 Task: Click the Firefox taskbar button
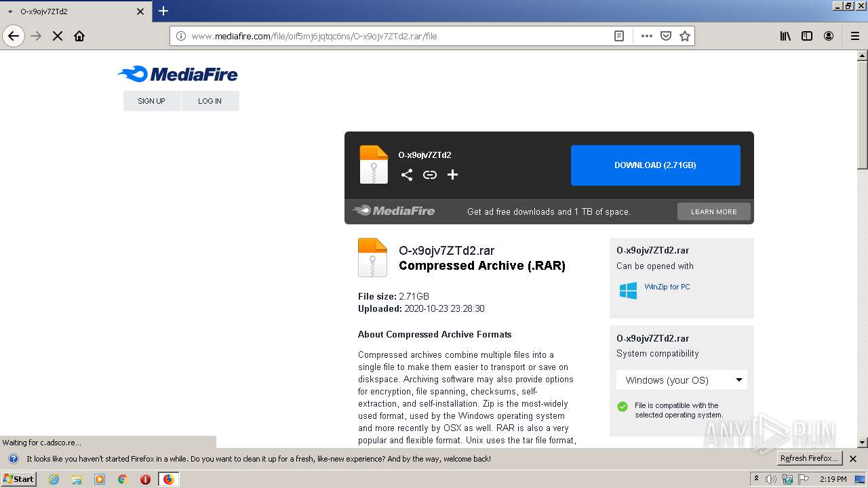[168, 479]
